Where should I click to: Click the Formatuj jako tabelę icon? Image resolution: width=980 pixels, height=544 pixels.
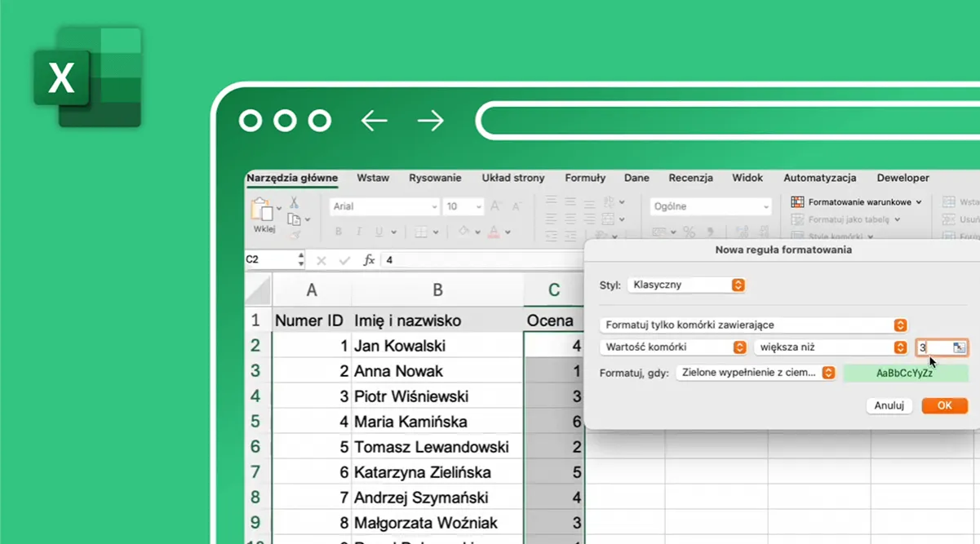click(x=797, y=220)
